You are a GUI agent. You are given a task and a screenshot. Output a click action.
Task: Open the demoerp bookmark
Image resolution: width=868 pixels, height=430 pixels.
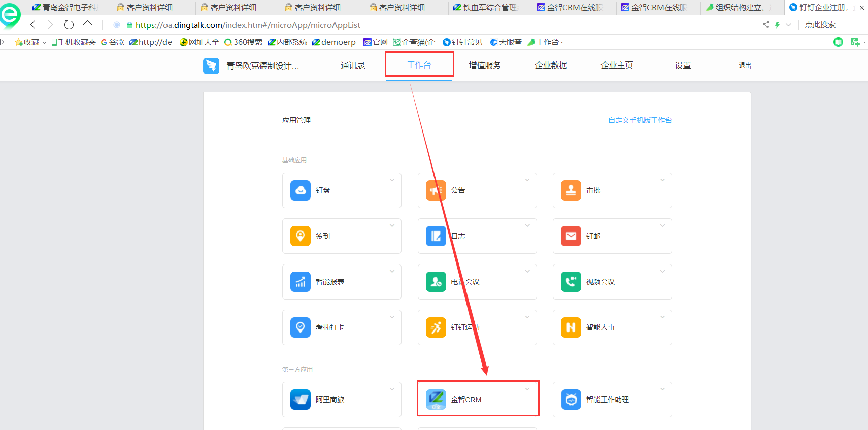point(333,42)
